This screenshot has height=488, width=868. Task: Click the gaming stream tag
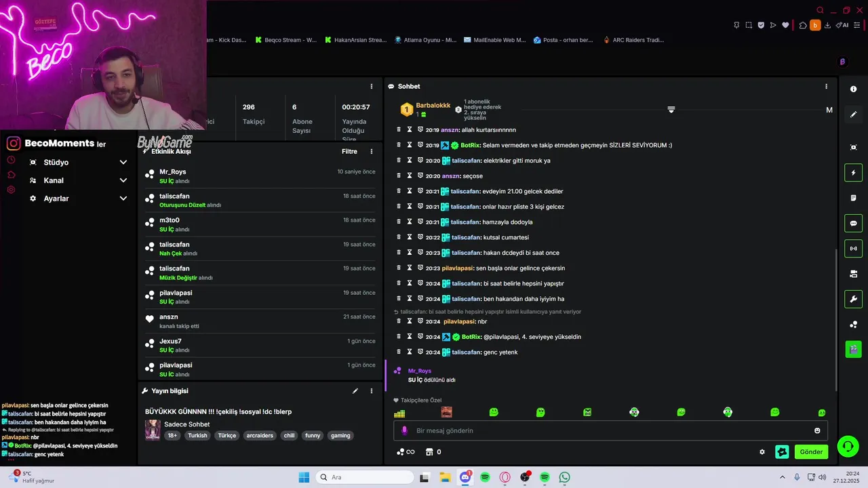340,436
